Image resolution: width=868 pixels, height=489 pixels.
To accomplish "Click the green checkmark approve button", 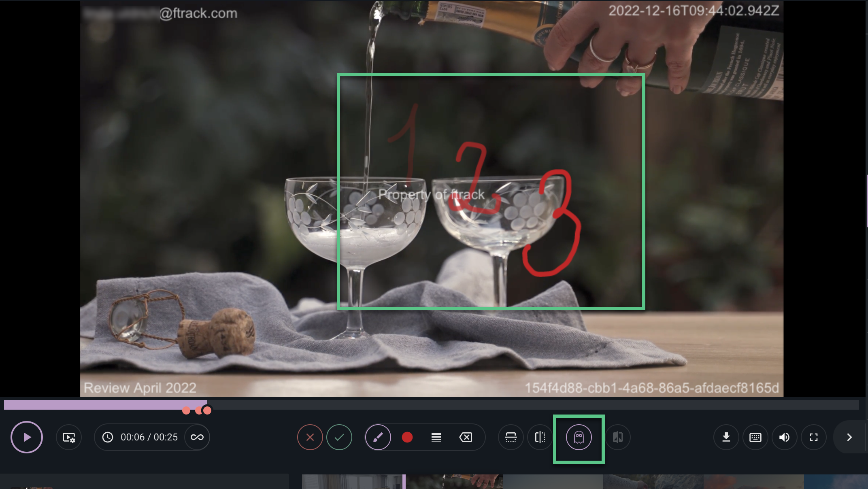I will (339, 437).
